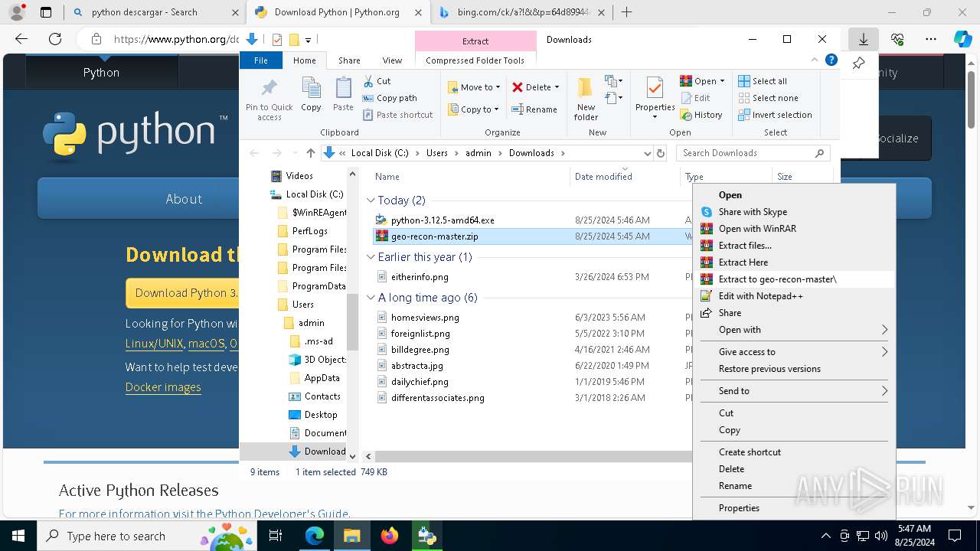980x551 pixels.
Task: Click the Properties ribbon icon
Action: point(655,89)
